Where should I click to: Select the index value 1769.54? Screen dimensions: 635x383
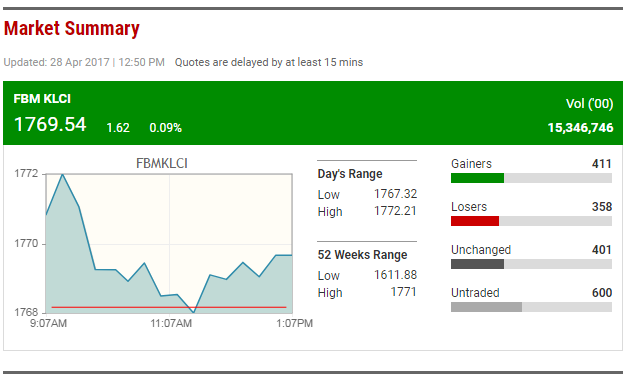[x=50, y=124]
